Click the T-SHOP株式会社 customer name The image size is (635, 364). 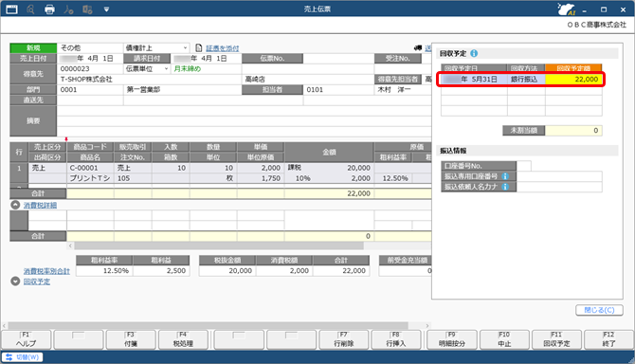(86, 80)
